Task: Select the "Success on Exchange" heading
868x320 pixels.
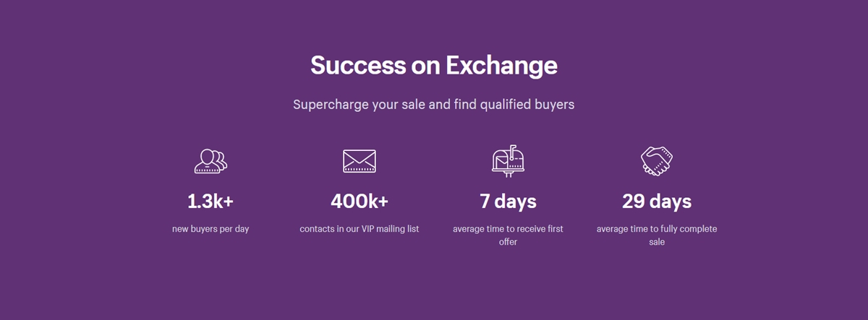Action: click(x=434, y=65)
